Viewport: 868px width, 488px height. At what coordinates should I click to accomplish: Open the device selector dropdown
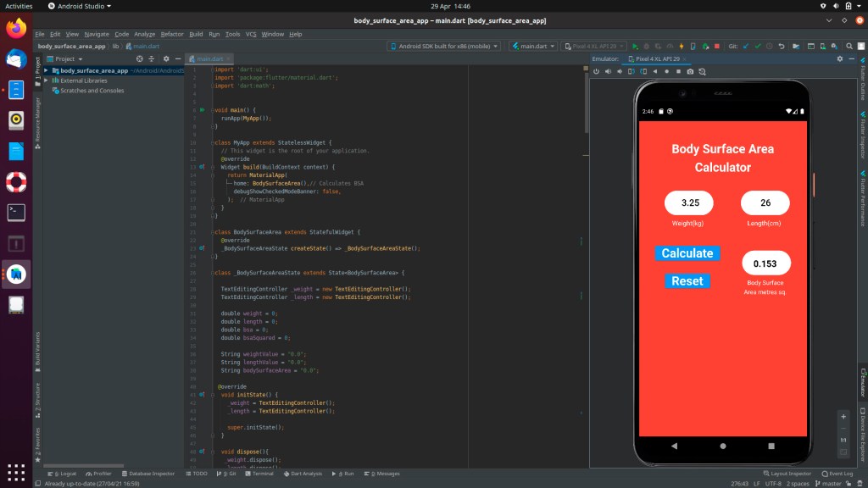coord(444,46)
